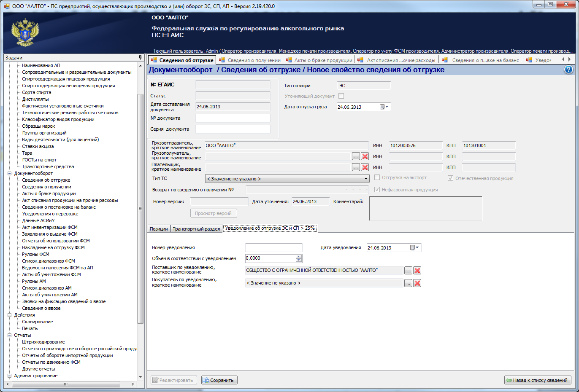Open calendar for Дата отпуска груза
Screen dimensions: 579x392
pyautogui.click(x=382, y=107)
